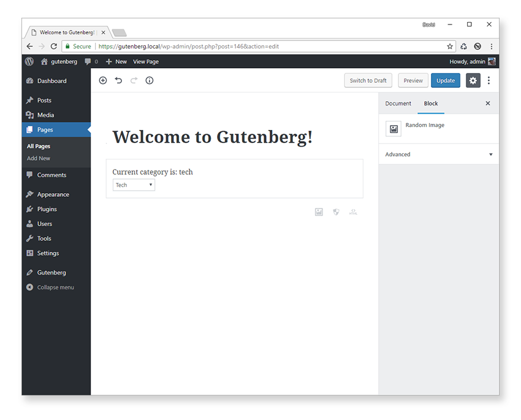Open the Plugins menu

click(x=47, y=209)
